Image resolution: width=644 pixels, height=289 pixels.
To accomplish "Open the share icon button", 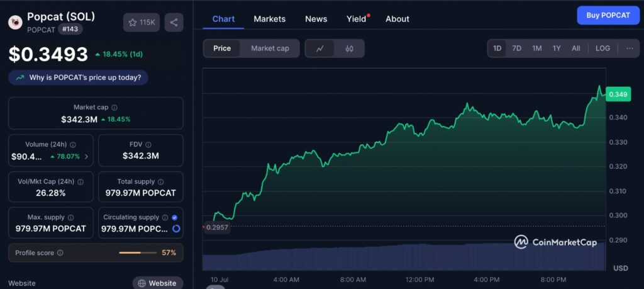I will coord(174,22).
